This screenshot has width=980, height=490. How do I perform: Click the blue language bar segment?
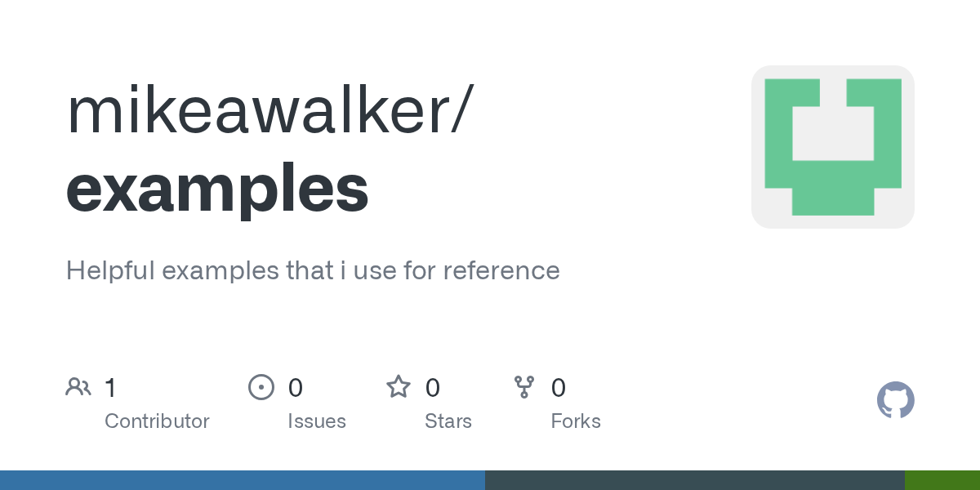click(243, 480)
